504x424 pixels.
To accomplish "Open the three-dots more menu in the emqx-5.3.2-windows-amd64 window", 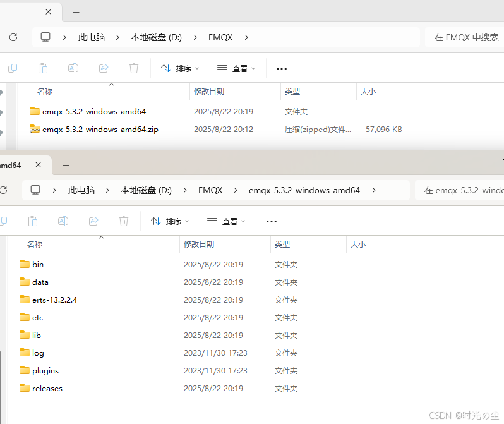I will click(272, 221).
